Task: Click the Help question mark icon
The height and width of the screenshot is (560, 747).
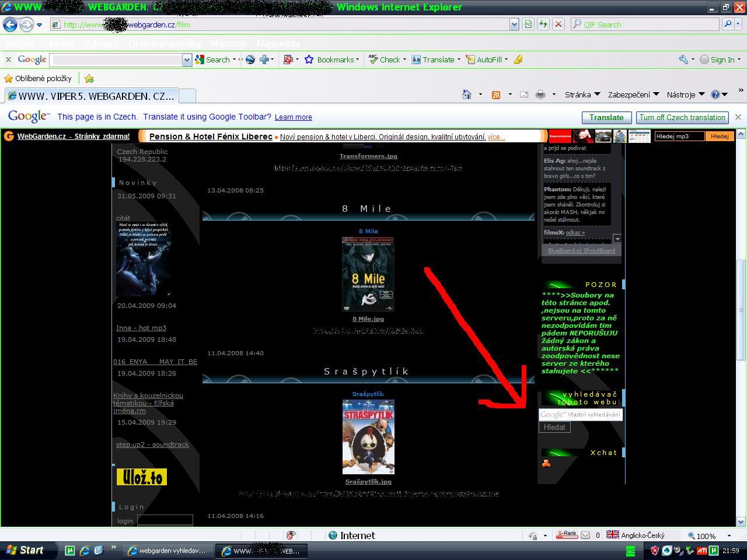Action: [717, 94]
